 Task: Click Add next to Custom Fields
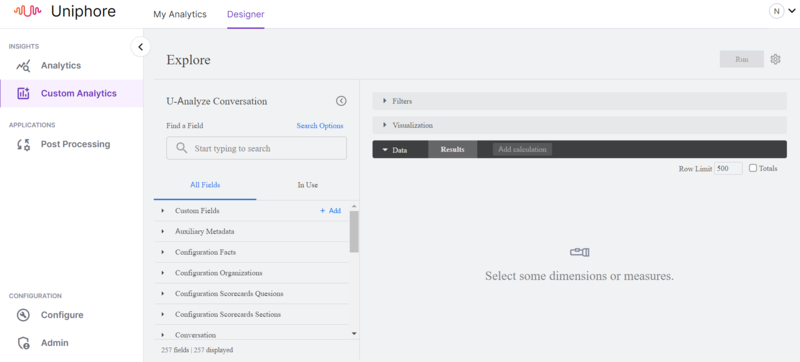(331, 211)
